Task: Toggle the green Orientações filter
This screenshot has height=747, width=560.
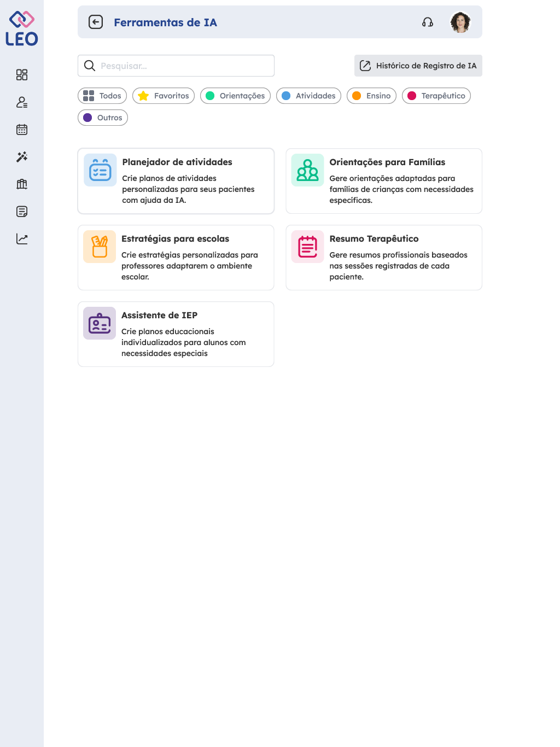Action: coord(235,96)
